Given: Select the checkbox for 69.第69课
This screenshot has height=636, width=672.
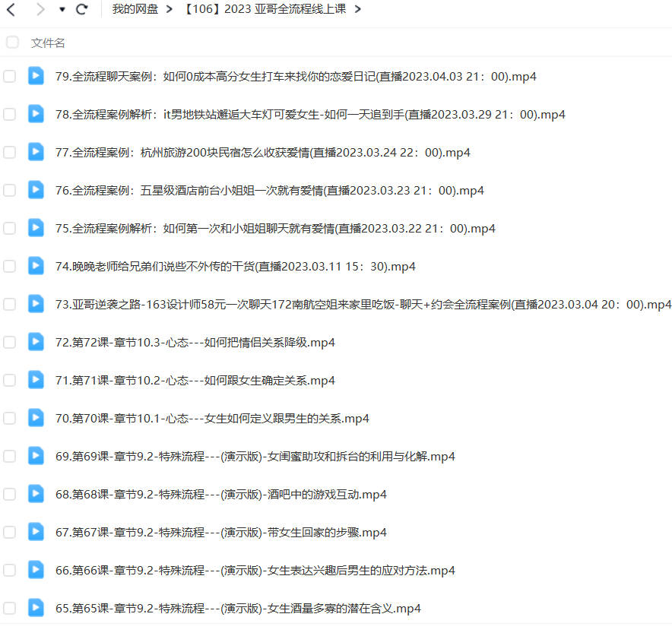Looking at the screenshot, I should point(9,456).
